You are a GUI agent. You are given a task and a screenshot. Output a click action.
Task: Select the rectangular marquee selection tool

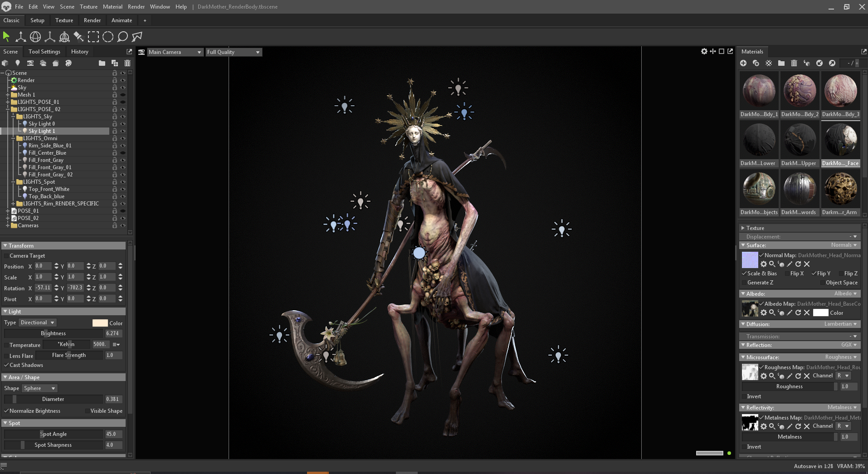(x=93, y=37)
